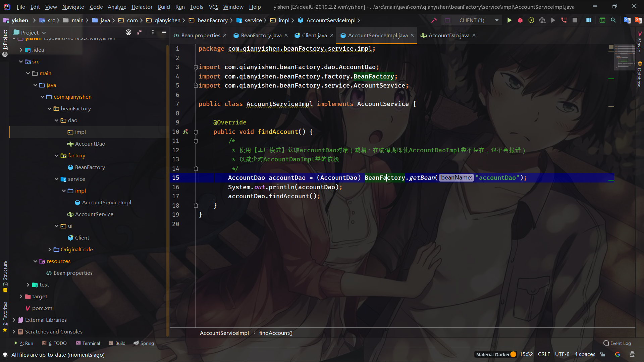Click the inspection status indicator above the minimap

tap(611, 47)
